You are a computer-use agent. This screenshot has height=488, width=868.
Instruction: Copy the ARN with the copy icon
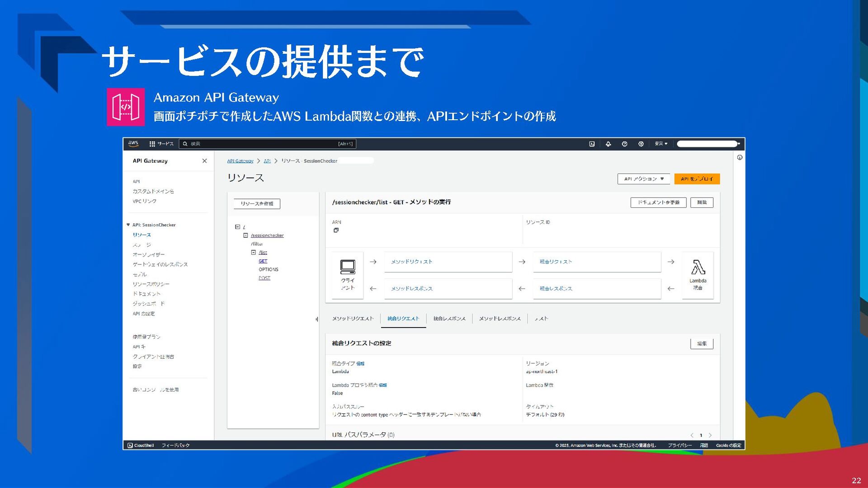pos(336,230)
